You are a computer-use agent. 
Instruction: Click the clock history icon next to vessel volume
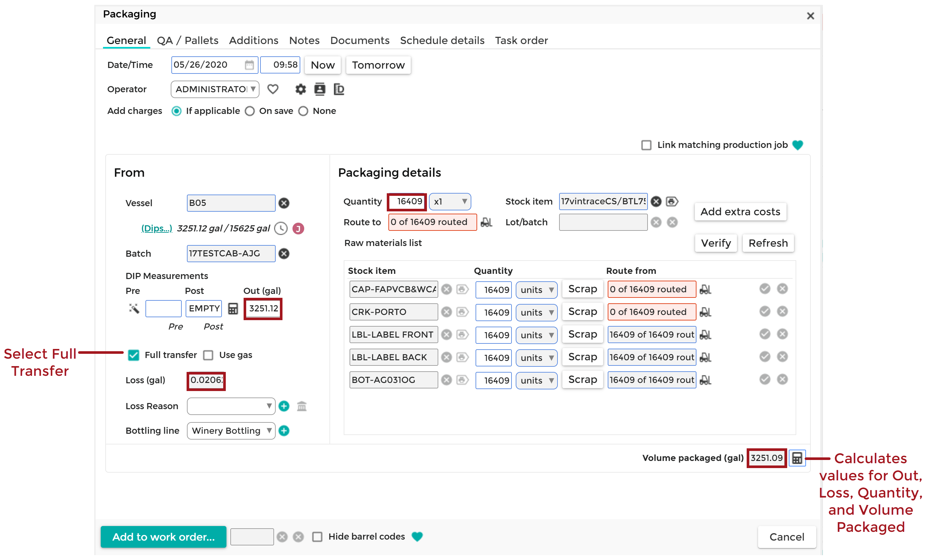(x=281, y=228)
